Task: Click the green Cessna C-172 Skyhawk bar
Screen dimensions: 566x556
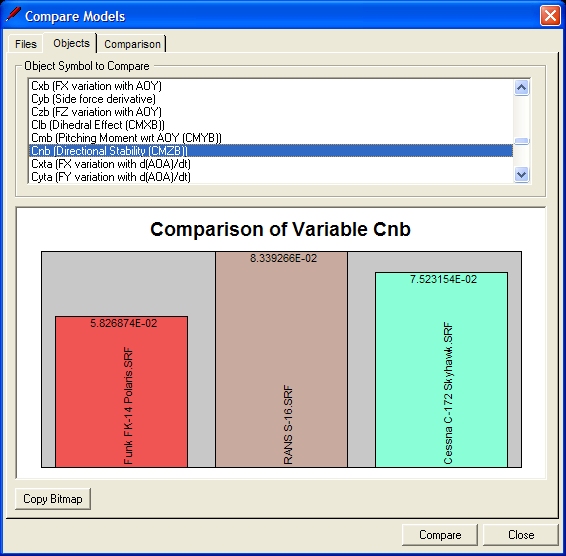Action: pos(441,370)
